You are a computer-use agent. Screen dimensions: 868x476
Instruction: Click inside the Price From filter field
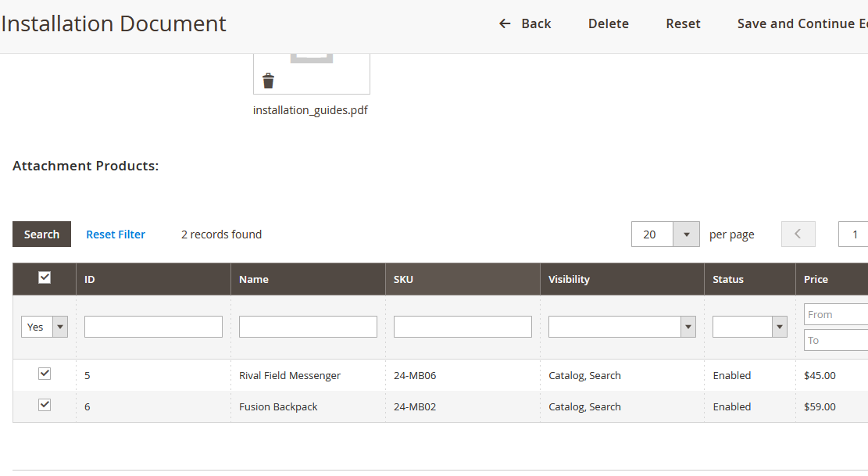(836, 313)
